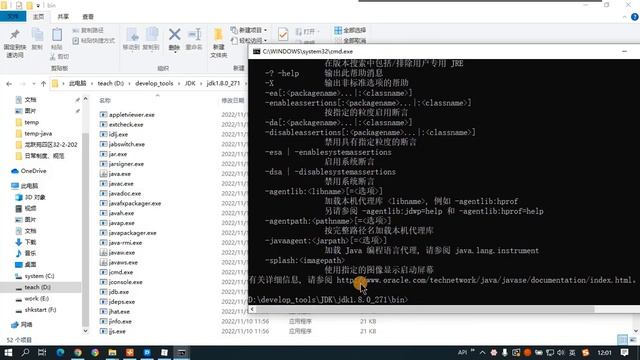The image size is (640, 360).
Task: Select javafxpackager.exe in file list
Action: (x=135, y=203)
